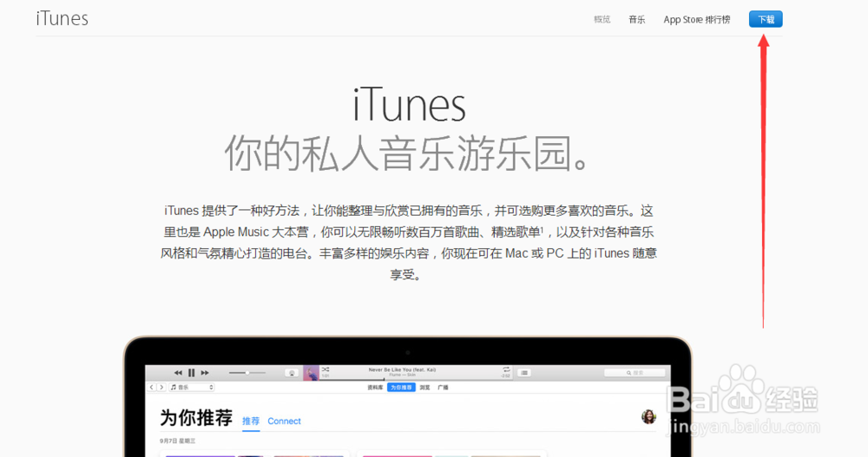The width and height of the screenshot is (868, 457).
Task: Click the song progress bar under track title
Action: click(415, 380)
